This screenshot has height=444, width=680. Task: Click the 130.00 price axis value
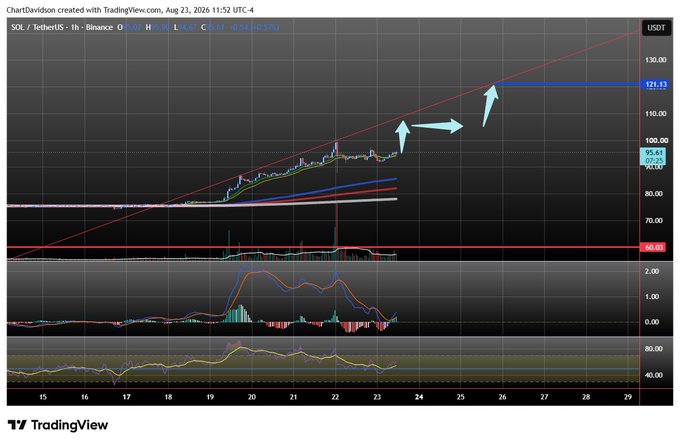tap(655, 60)
